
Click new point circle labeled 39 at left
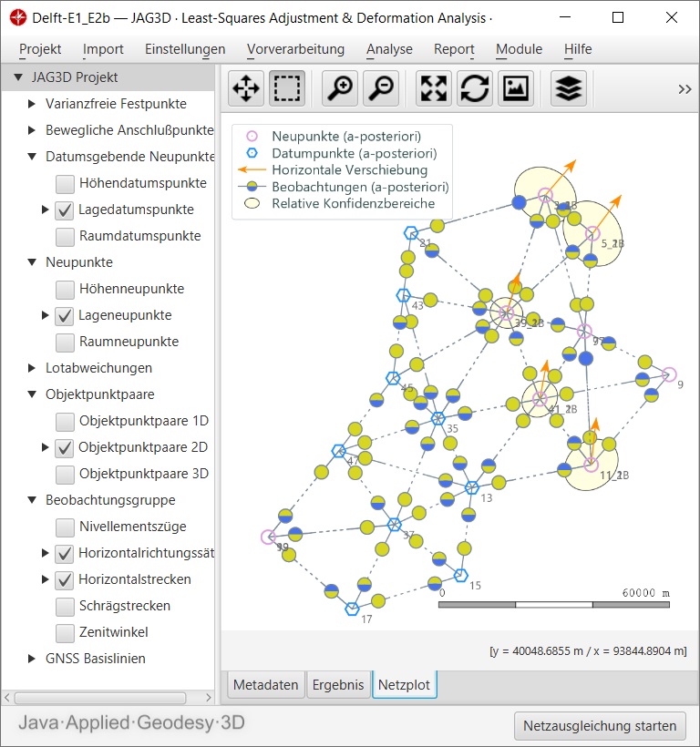click(268, 537)
